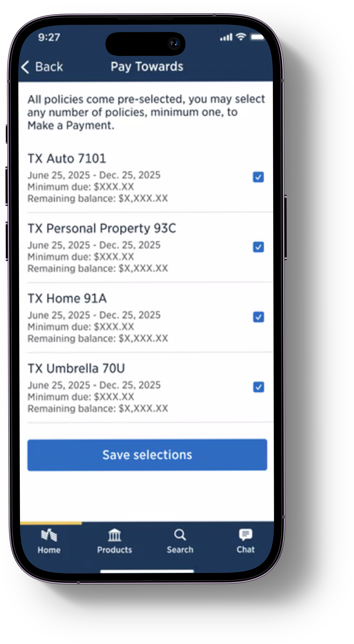354x644 pixels.
Task: Tap the TX Home 91A policy title
Action: (x=67, y=298)
